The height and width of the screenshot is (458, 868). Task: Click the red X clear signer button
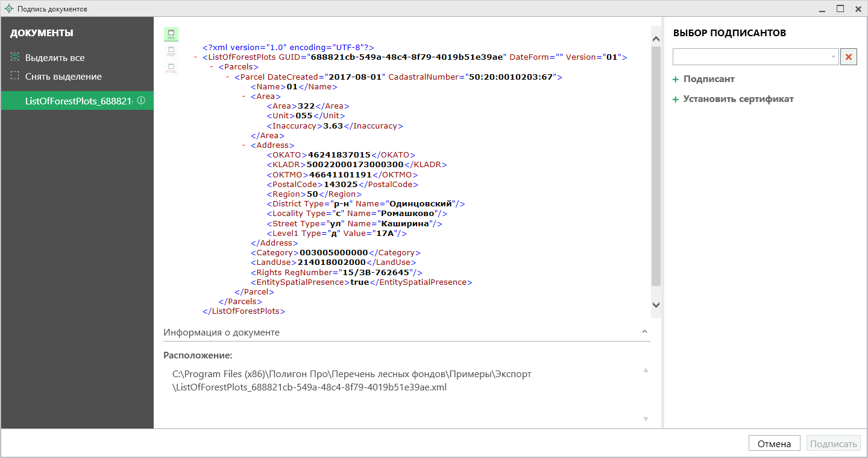pyautogui.click(x=849, y=57)
